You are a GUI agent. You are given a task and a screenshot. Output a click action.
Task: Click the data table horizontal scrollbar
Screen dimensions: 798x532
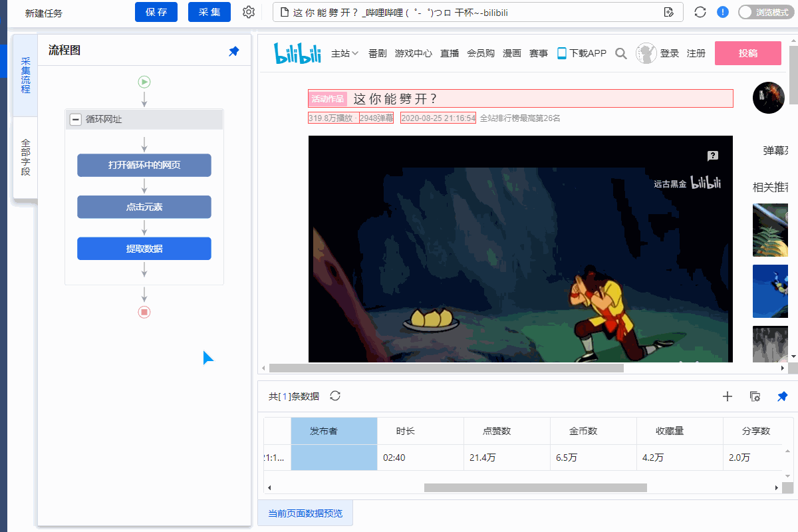pyautogui.click(x=535, y=487)
